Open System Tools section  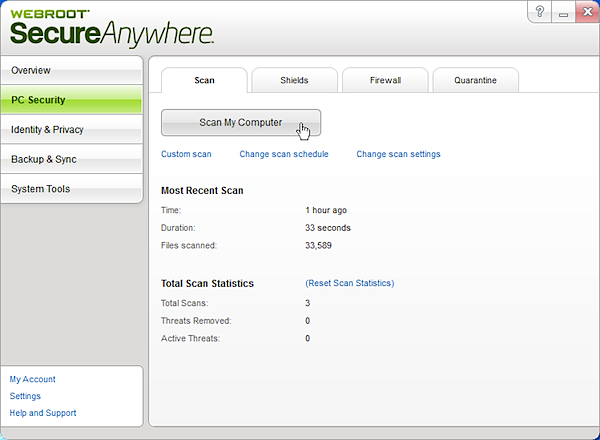(72, 189)
